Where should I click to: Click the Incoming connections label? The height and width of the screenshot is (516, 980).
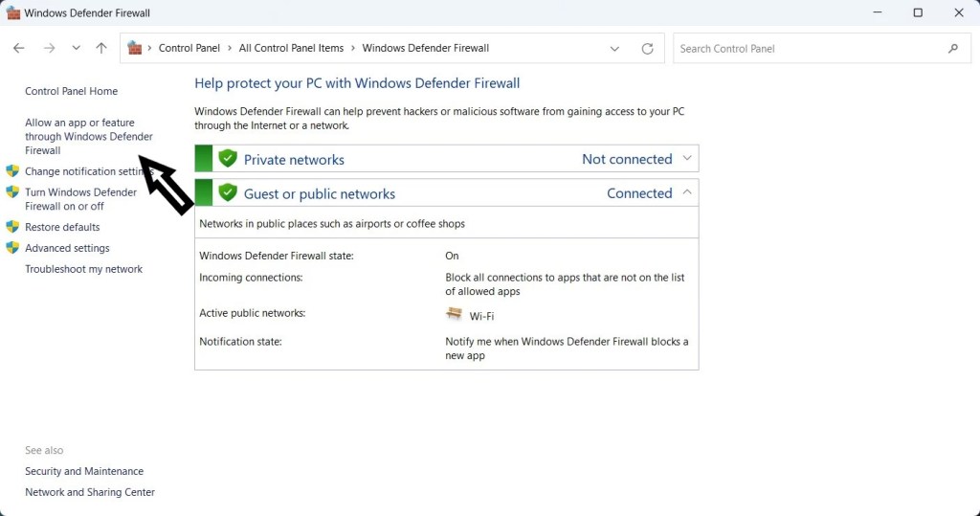click(251, 278)
